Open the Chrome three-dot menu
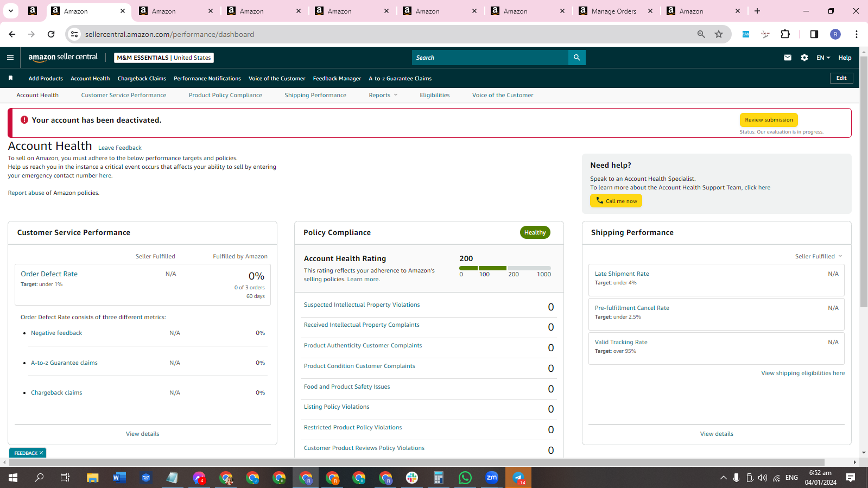Screen dimensions: 868x488 tap(857, 34)
